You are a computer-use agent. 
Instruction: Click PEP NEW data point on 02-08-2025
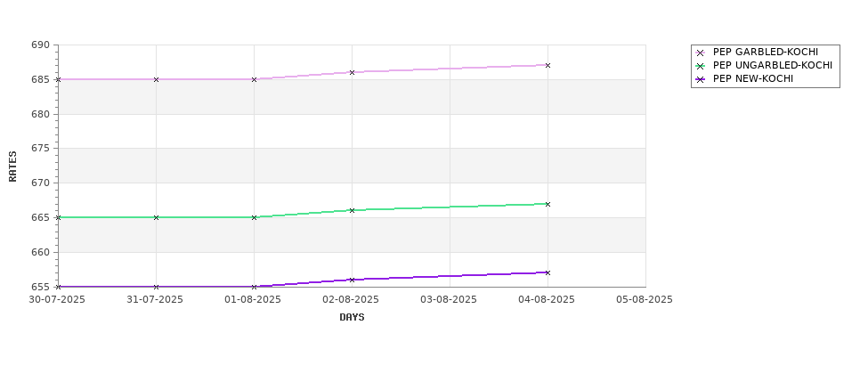pyautogui.click(x=352, y=280)
